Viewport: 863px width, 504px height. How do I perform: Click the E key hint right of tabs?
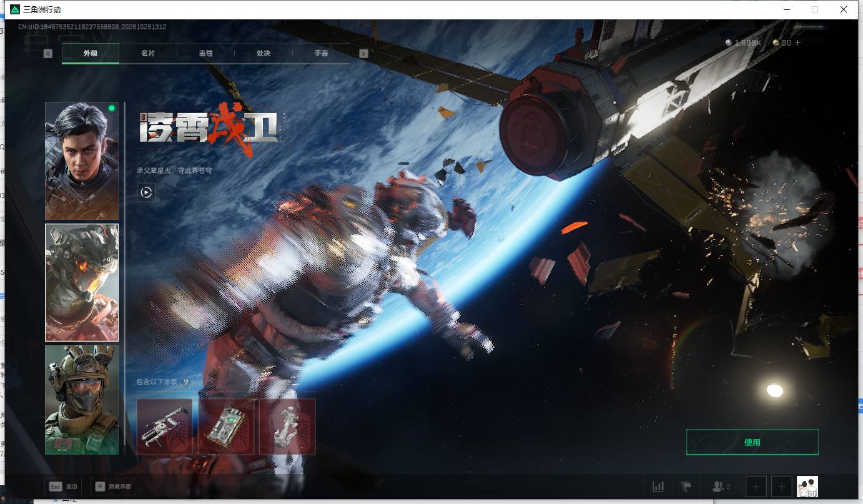[364, 54]
